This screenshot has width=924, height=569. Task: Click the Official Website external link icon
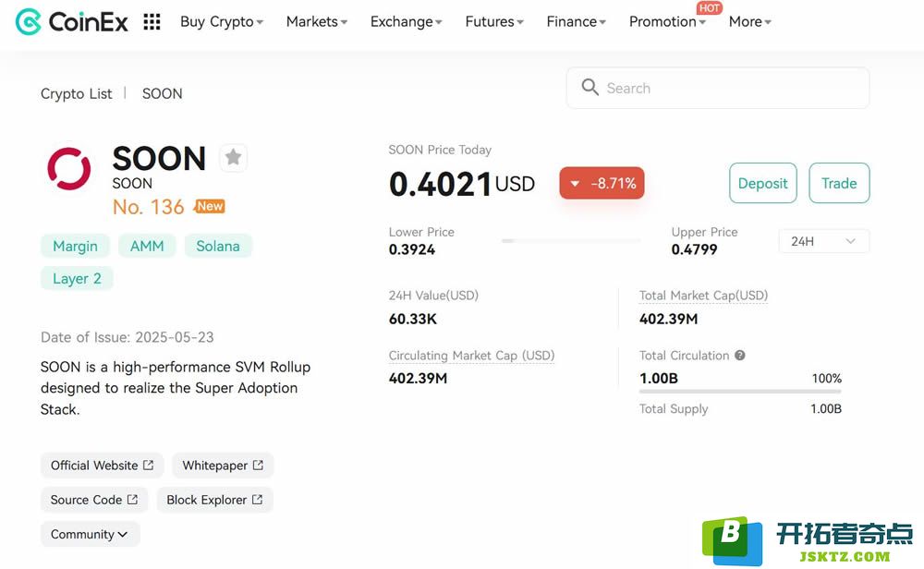click(x=149, y=466)
